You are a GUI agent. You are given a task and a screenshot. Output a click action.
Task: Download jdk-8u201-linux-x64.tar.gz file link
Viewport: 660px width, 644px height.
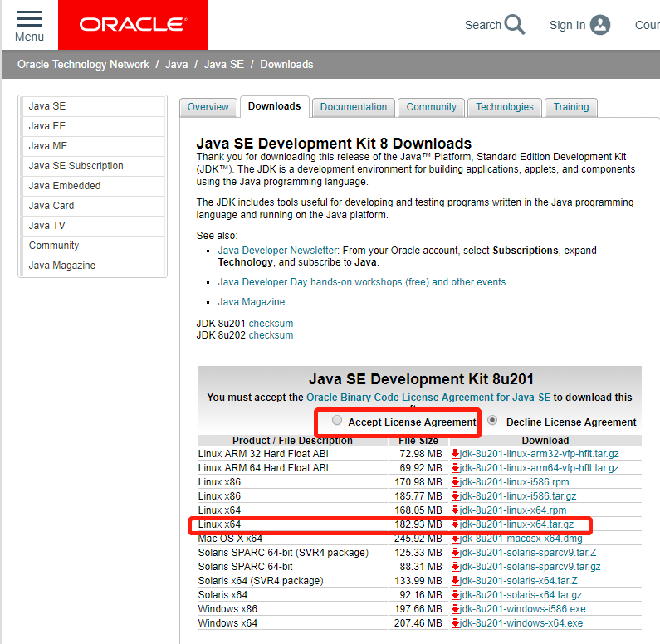pyautogui.click(x=517, y=524)
